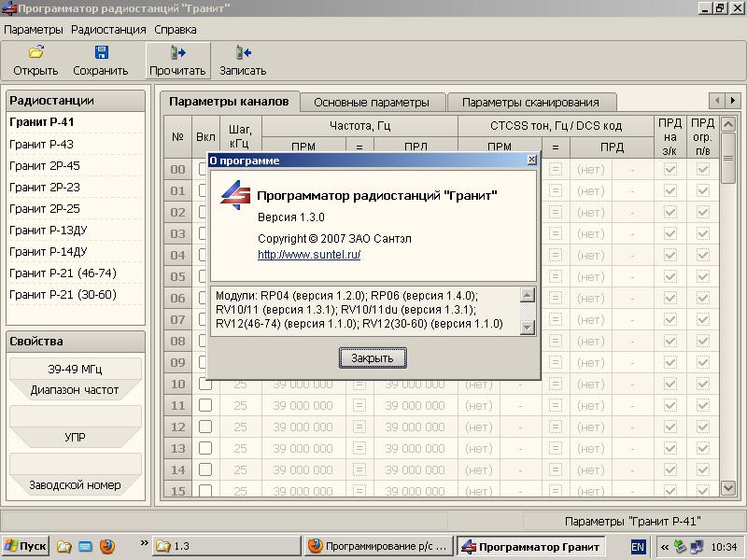Toggle ПРД на з/к checkbox for row 05
The height and width of the screenshot is (560, 747).
tap(669, 276)
